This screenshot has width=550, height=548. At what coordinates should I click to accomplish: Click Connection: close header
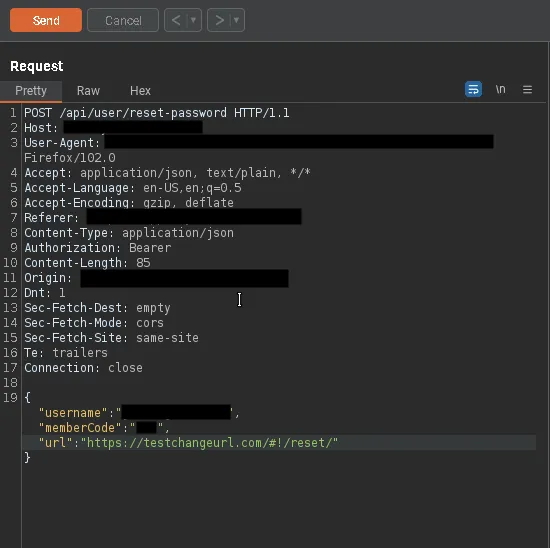tap(83, 368)
